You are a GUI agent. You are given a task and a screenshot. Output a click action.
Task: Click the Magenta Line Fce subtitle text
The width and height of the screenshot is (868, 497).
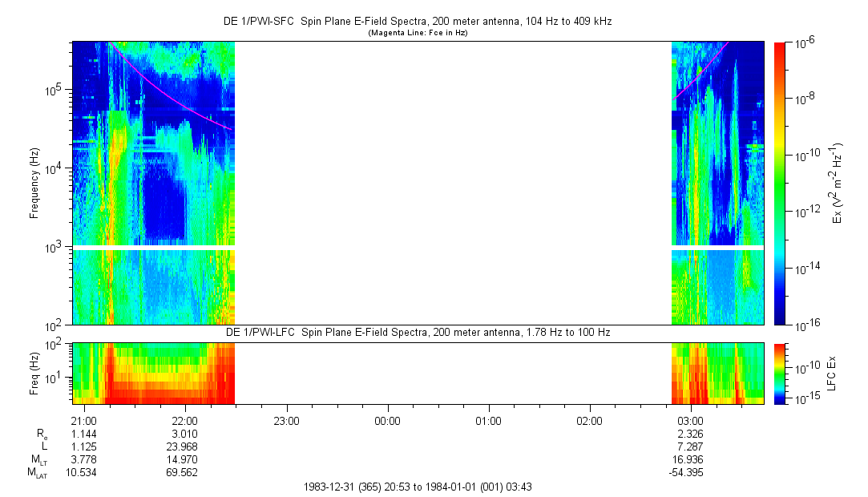(x=417, y=34)
